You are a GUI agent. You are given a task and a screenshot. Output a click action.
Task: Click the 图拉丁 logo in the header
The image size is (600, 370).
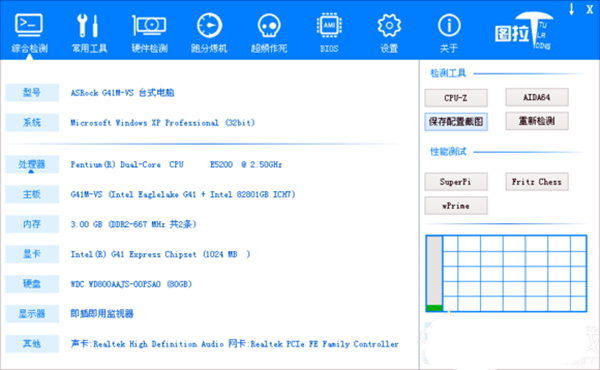(x=524, y=31)
